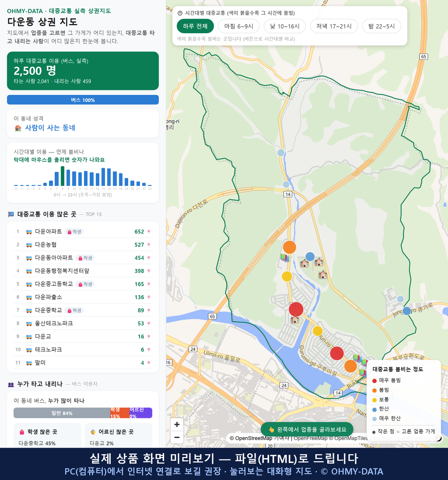The image size is (448, 480).
Task: Click the bus icon for 다운동아아파트
Action: (29, 258)
